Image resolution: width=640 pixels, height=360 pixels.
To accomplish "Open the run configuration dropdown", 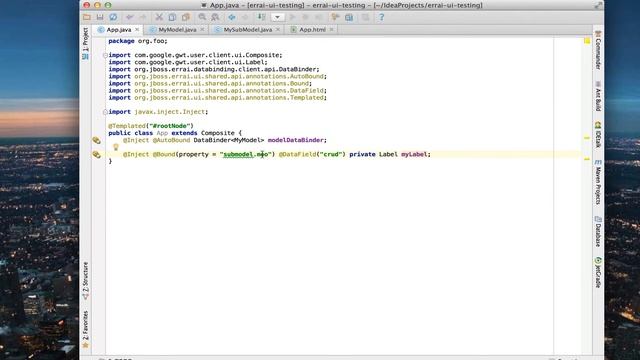I will point(278,17).
